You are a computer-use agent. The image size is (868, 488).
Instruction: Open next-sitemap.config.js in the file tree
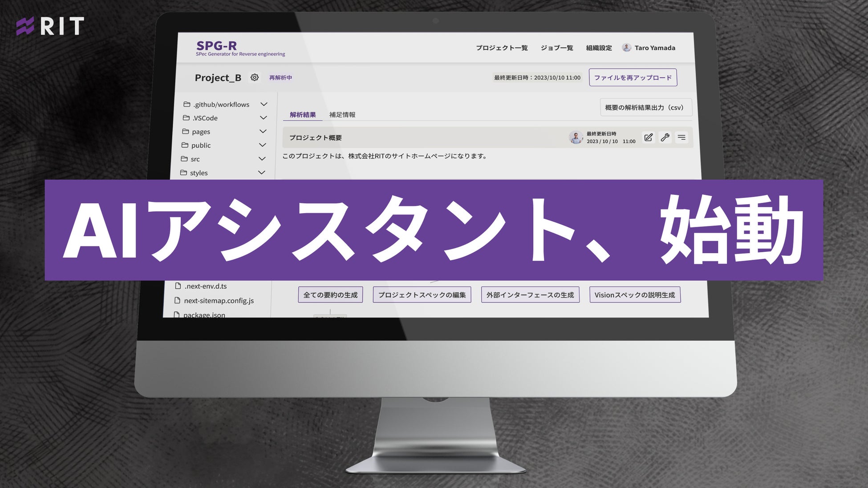(219, 301)
